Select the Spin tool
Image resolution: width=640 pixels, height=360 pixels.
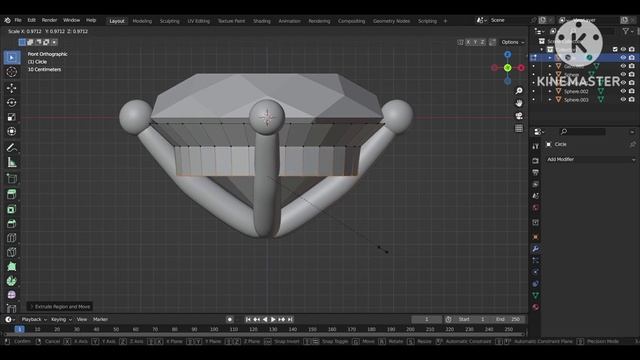point(11,281)
